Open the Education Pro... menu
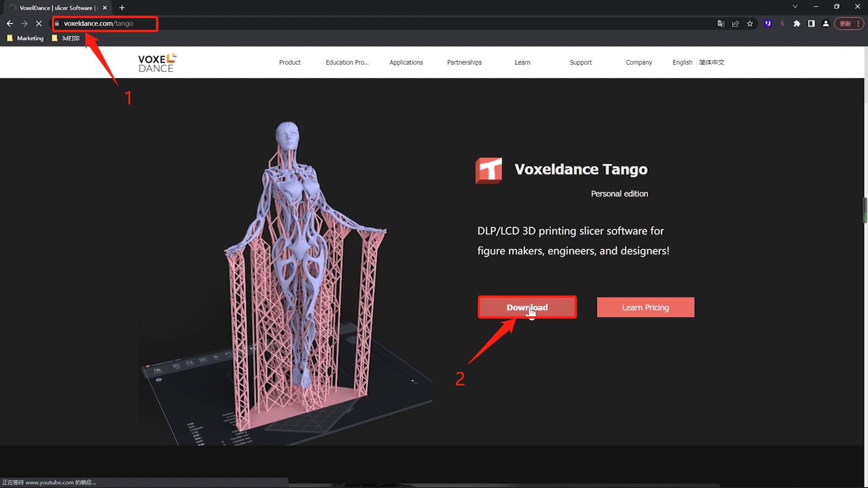 tap(347, 62)
